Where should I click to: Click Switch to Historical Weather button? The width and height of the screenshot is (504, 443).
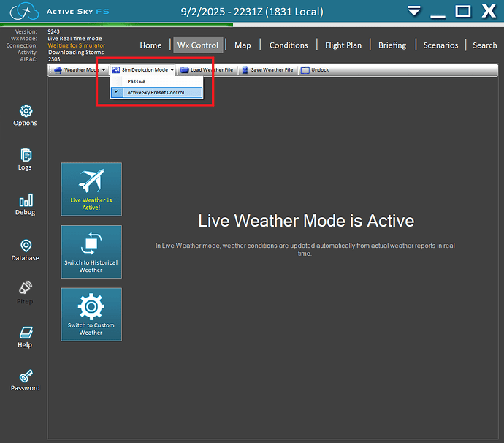[x=91, y=251]
